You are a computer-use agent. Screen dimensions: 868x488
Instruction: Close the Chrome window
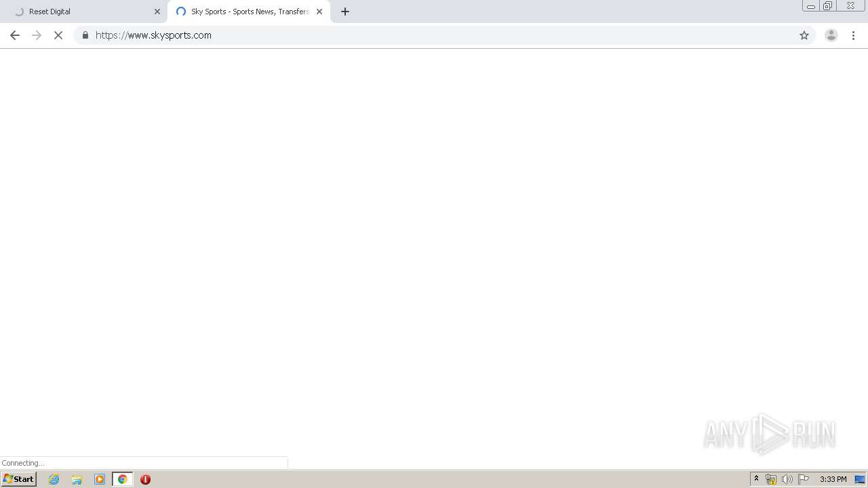850,6
